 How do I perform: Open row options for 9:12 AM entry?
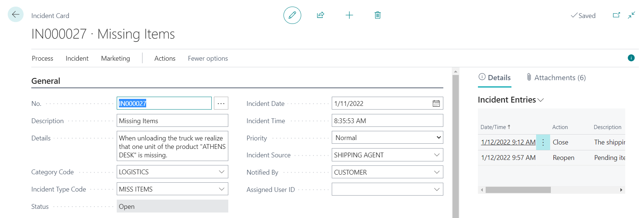point(543,142)
